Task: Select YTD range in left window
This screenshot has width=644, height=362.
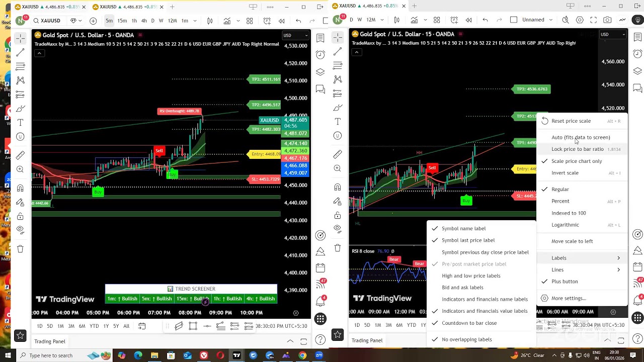Action: tap(94, 326)
